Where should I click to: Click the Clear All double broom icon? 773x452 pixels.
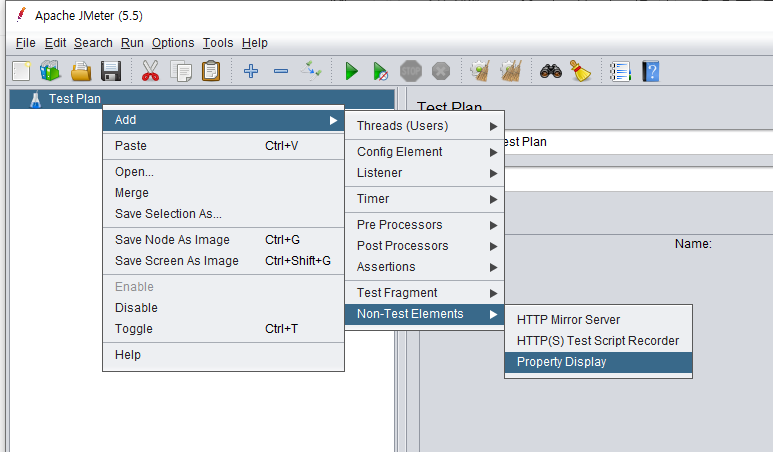(x=510, y=71)
